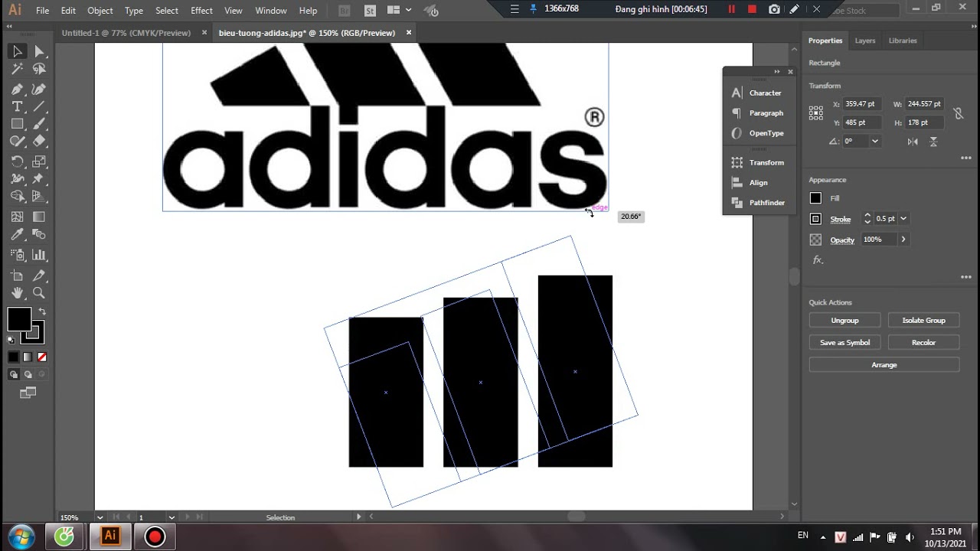Switch to Draw Behind mode
The width and height of the screenshot is (980, 551).
(28, 374)
